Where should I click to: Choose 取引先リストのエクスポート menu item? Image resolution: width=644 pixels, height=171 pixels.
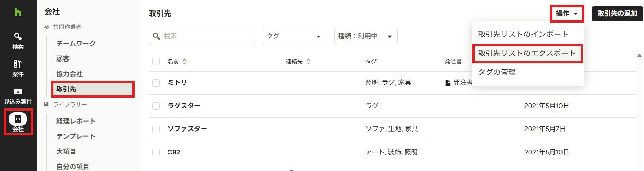527,53
